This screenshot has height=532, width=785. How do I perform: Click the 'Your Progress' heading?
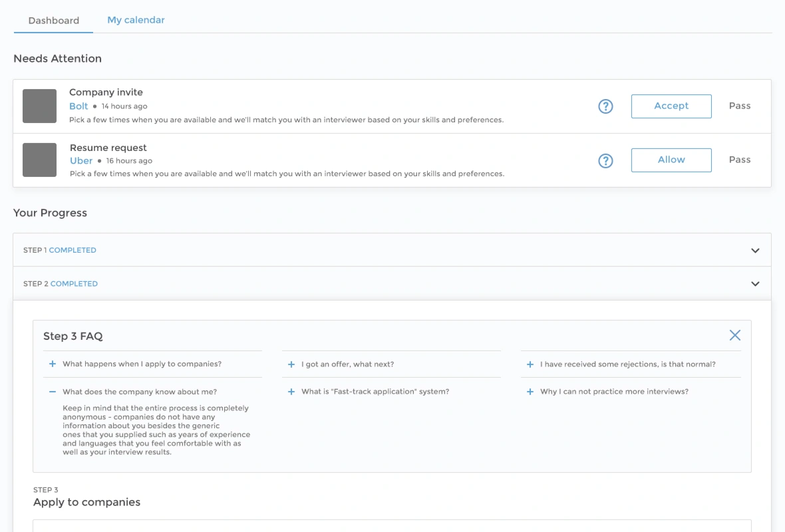coord(50,213)
